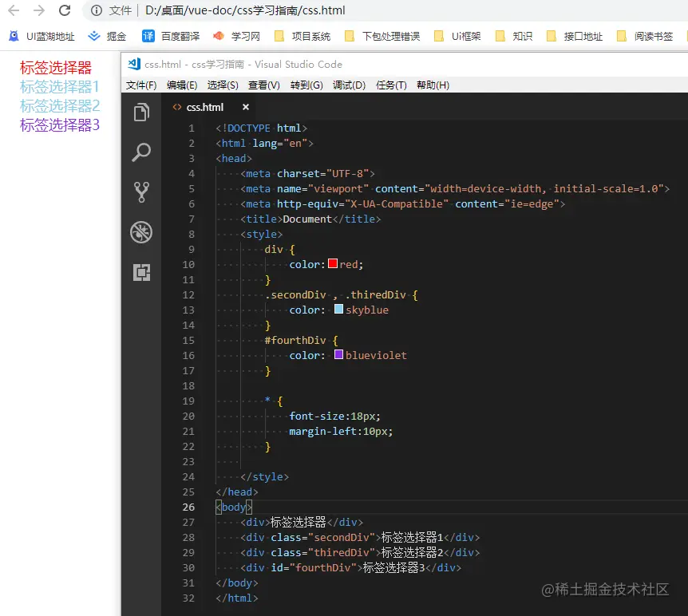Screen dimensions: 688x616
Task: Open the Explorer files icon in VS Code sidebar
Action: tap(141, 112)
